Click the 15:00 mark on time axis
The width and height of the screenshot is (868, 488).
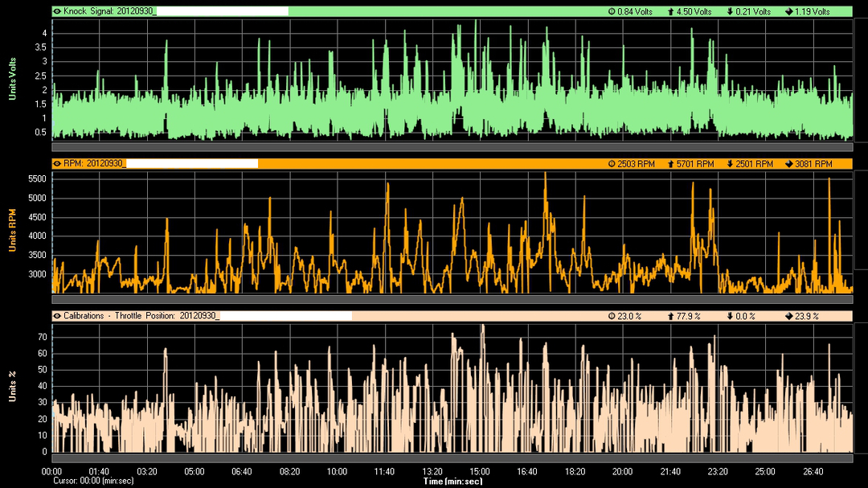[x=480, y=471]
